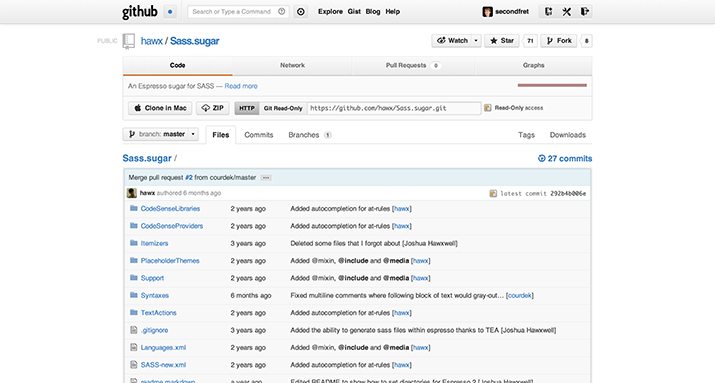This screenshot has width=715, height=383.
Task: Open the .gitignore file link
Action: point(154,330)
